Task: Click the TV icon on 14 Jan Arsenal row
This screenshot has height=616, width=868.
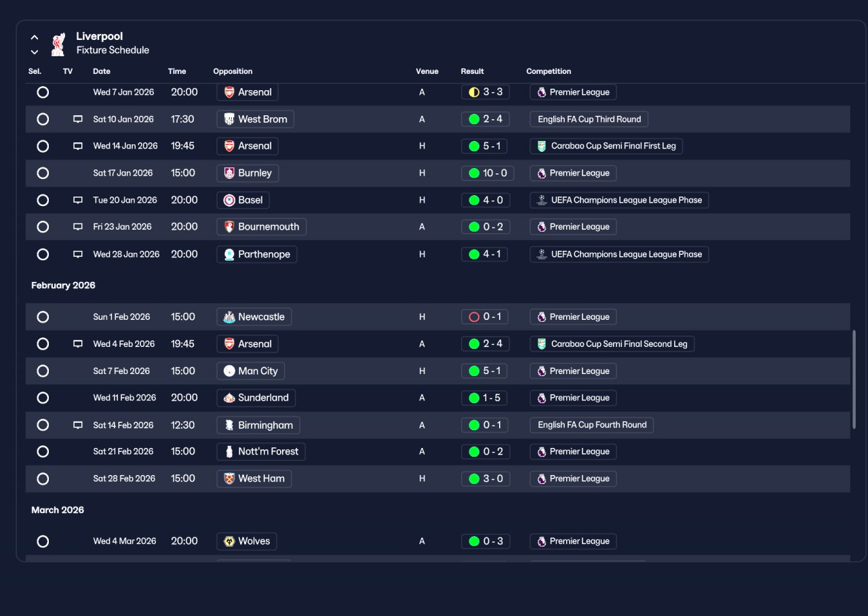Action: pyautogui.click(x=78, y=146)
